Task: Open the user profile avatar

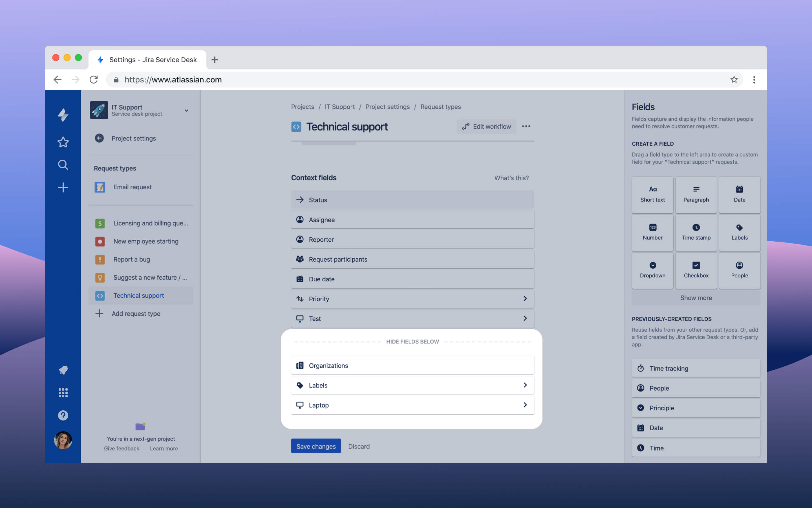Action: 63,440
